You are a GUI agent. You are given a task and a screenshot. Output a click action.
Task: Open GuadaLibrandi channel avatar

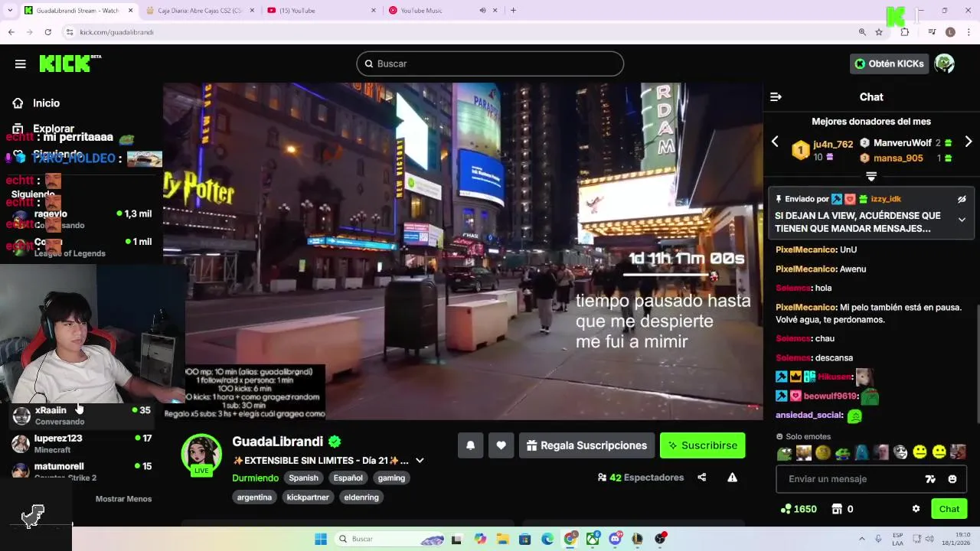click(201, 454)
